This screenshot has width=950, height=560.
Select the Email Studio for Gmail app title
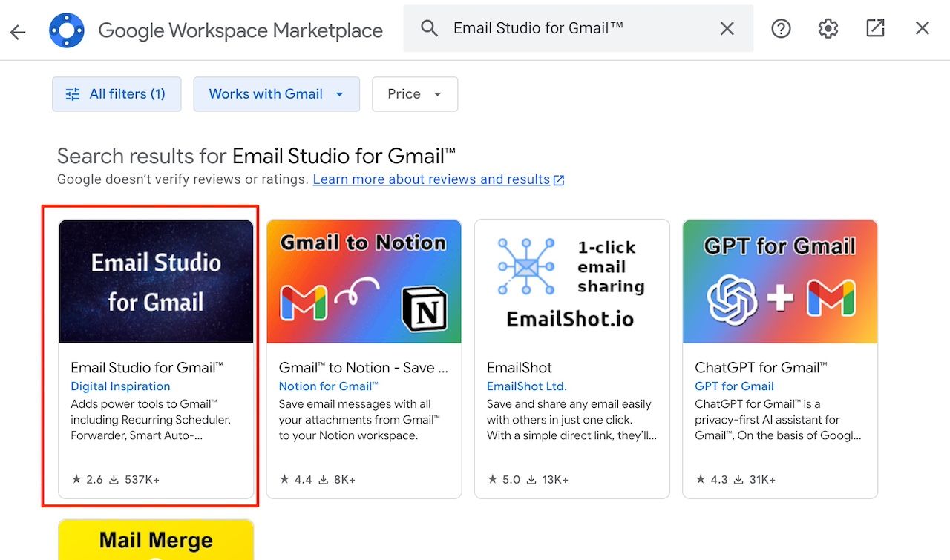(147, 368)
